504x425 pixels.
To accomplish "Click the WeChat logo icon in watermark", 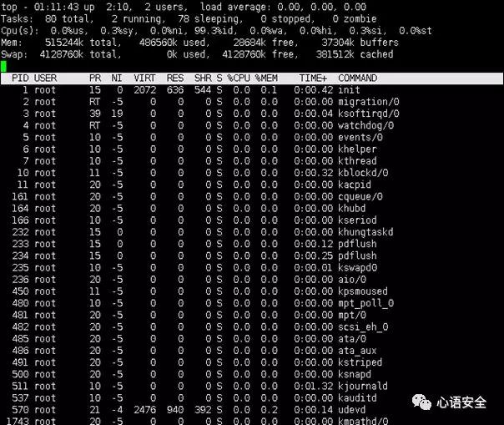I will click(421, 402).
